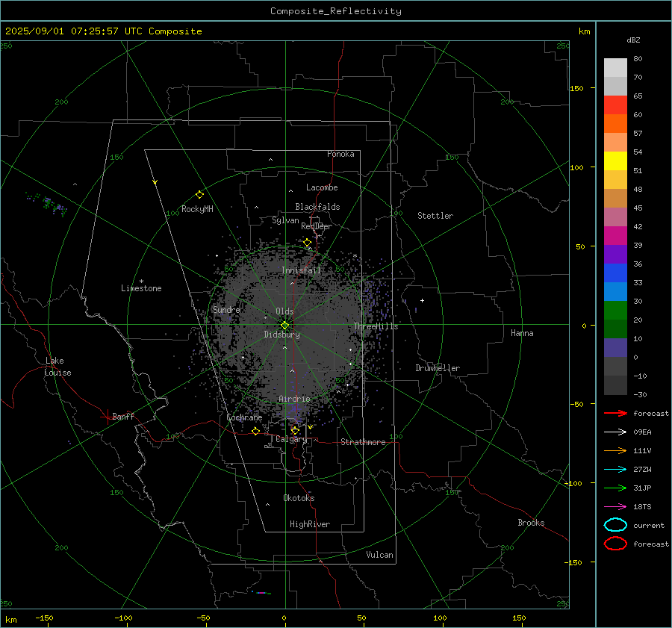Click the magenta 18TS arrow icon
This screenshot has height=628, width=672.
pos(615,507)
